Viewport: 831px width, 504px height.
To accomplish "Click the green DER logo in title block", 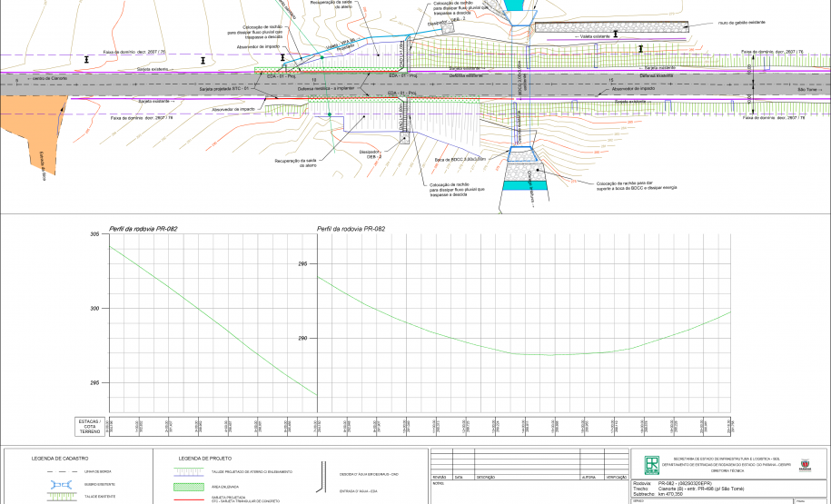I will point(651,465).
